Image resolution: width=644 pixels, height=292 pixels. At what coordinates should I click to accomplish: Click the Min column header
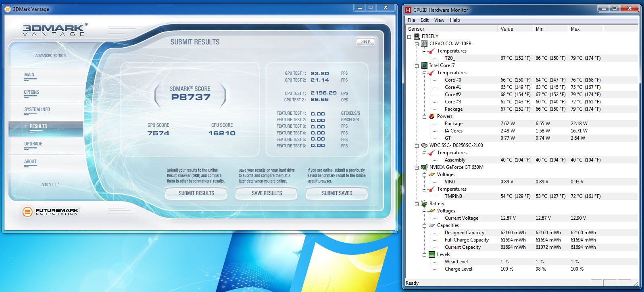[550, 29]
